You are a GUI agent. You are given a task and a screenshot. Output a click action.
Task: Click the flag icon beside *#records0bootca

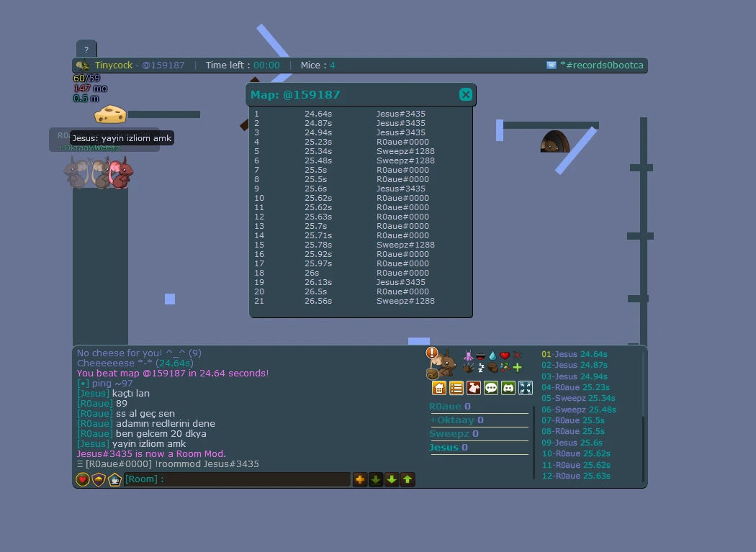[x=551, y=65]
